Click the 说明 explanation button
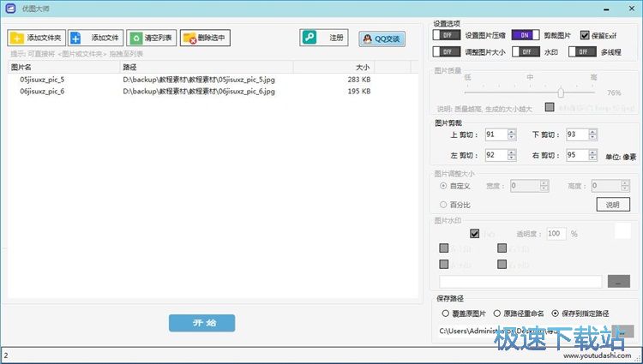Viewport: 643px width, 364px height. tap(613, 205)
